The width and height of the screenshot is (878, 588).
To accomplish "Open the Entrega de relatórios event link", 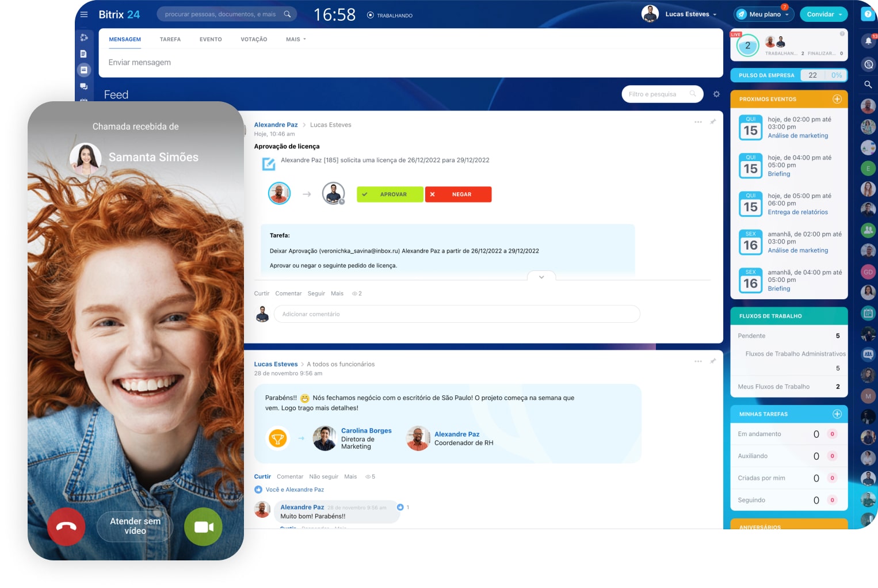I will click(797, 212).
